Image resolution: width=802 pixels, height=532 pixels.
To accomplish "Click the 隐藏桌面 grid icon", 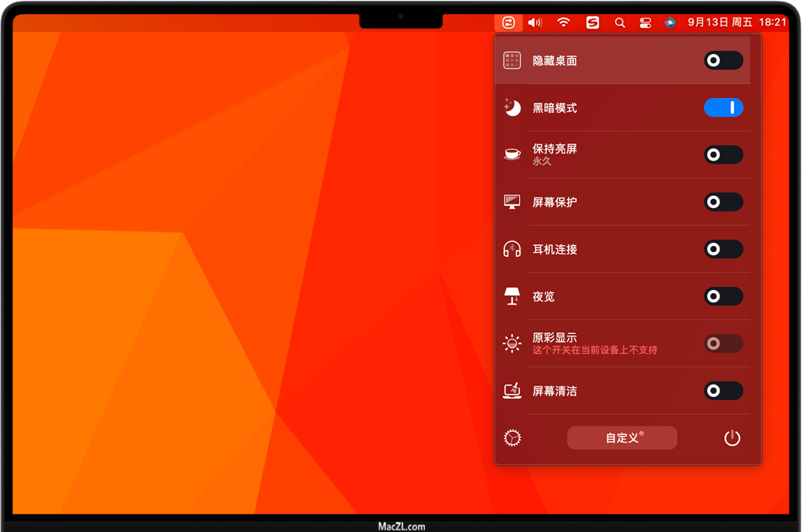I will [512, 60].
